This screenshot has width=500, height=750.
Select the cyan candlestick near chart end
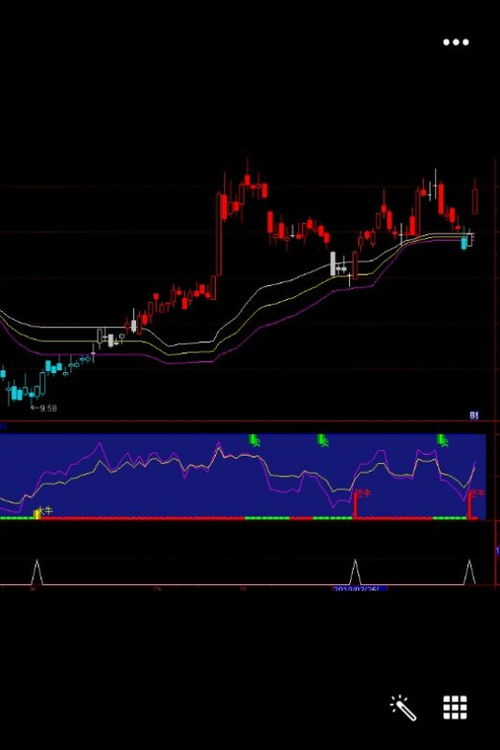coord(464,243)
